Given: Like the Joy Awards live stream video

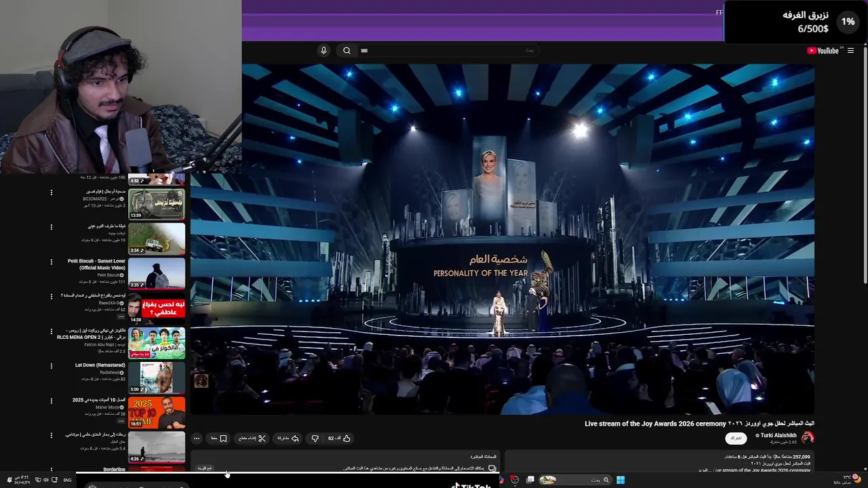Looking at the screenshot, I should point(340,439).
